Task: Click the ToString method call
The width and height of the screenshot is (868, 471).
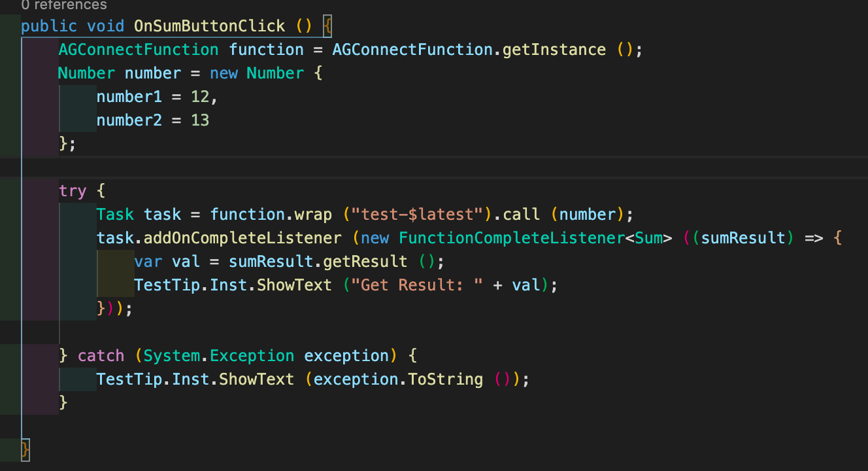Action: 446,379
